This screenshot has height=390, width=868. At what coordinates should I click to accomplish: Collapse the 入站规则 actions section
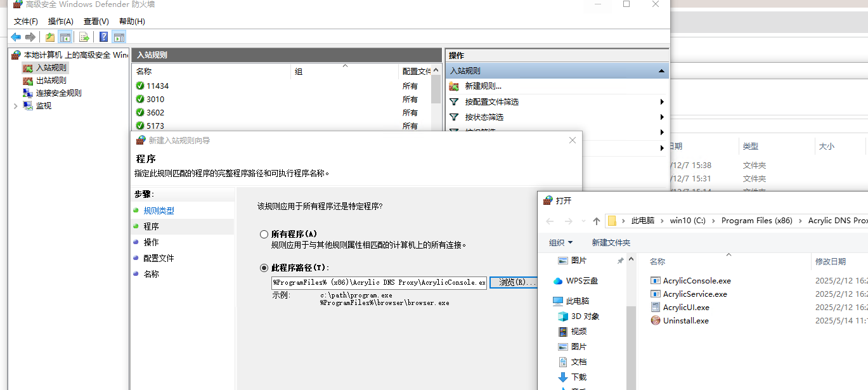[661, 71]
